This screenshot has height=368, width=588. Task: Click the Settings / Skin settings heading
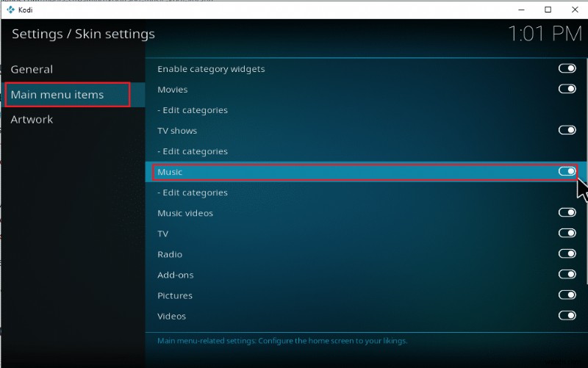point(83,34)
